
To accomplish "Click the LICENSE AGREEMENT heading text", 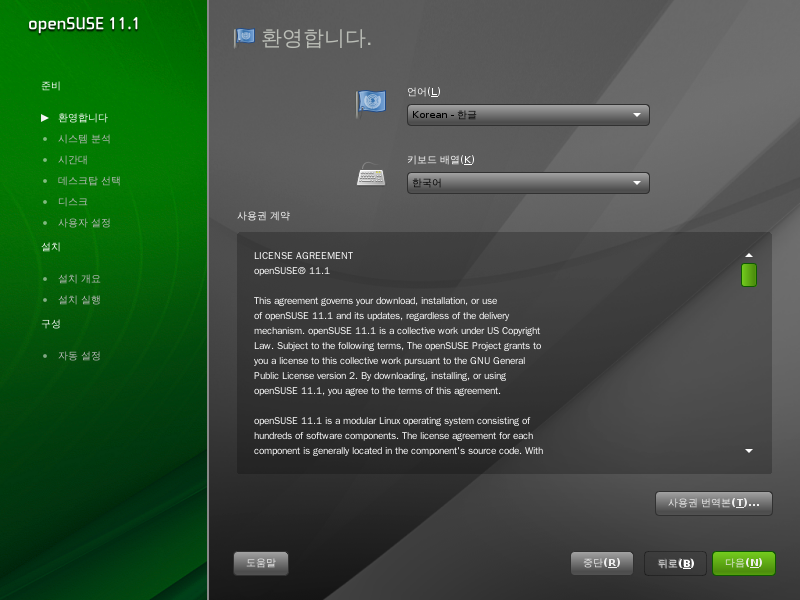I will pyautogui.click(x=304, y=256).
